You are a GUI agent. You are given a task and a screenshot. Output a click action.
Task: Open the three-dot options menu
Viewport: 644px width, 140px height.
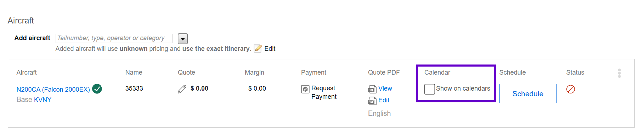click(619, 73)
